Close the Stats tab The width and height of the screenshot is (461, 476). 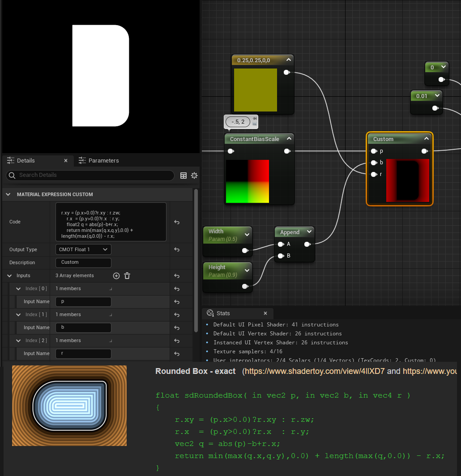click(x=265, y=313)
